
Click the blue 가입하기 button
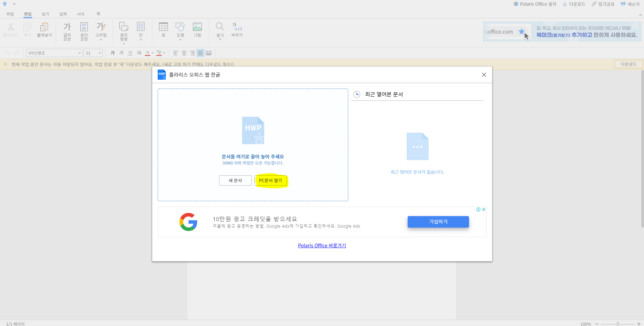[x=438, y=222]
